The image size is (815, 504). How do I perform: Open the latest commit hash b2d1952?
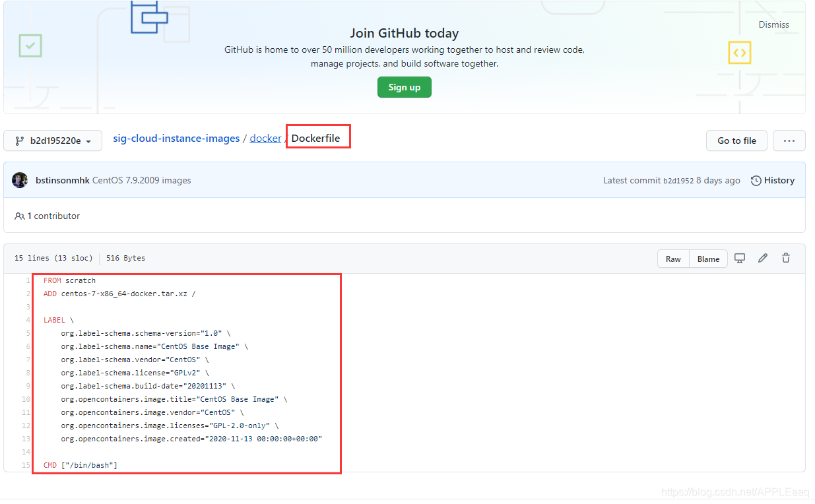coord(678,181)
